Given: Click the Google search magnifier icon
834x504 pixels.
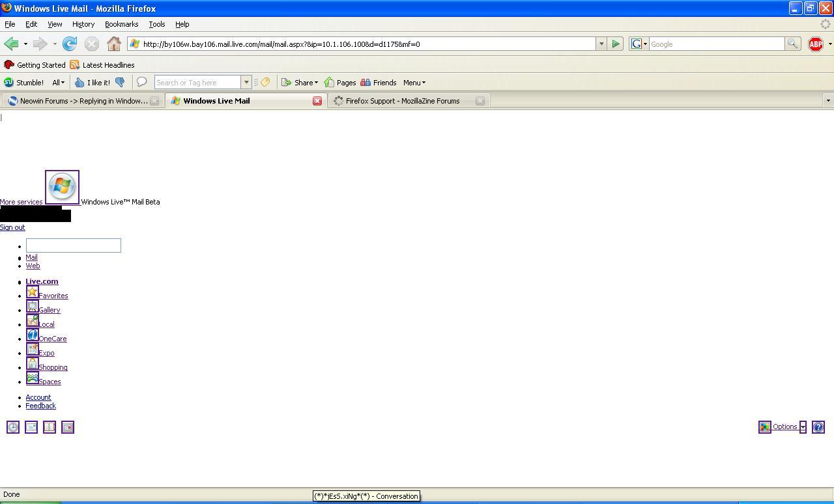Looking at the screenshot, I should [792, 44].
